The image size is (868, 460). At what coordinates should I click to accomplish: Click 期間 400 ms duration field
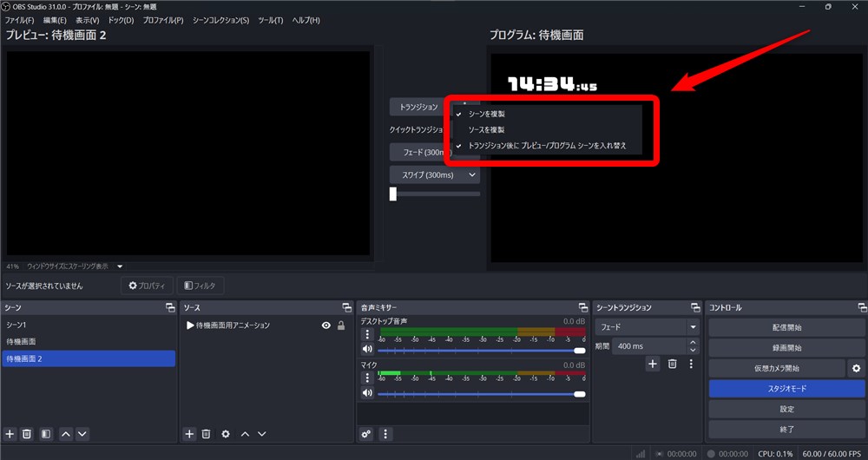point(650,346)
